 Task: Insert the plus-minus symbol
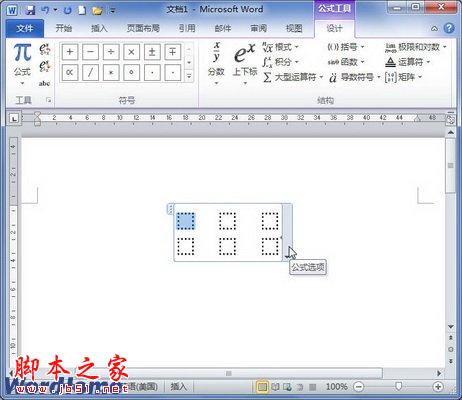click(x=152, y=52)
